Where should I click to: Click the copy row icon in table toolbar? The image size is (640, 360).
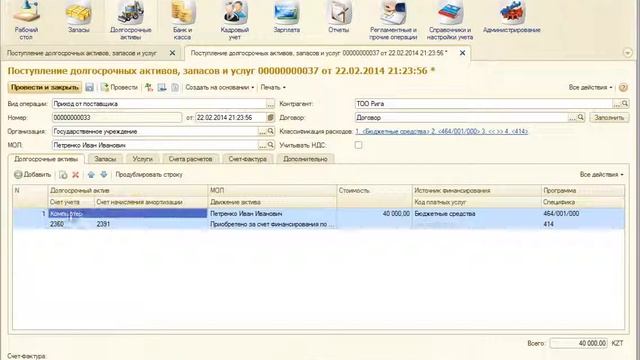[x=63, y=175]
